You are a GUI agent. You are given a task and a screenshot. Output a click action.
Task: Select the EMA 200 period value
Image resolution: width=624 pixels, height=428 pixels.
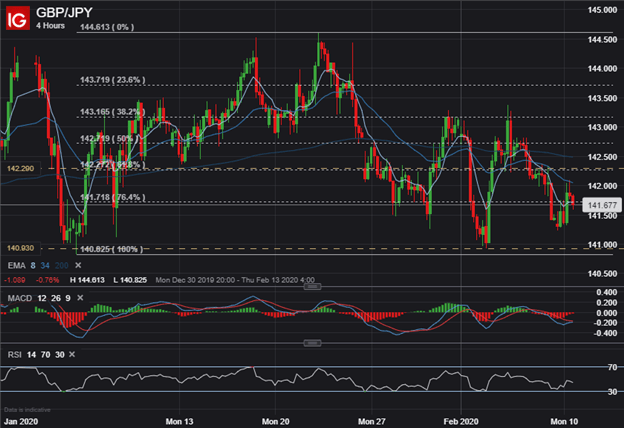click(62, 266)
